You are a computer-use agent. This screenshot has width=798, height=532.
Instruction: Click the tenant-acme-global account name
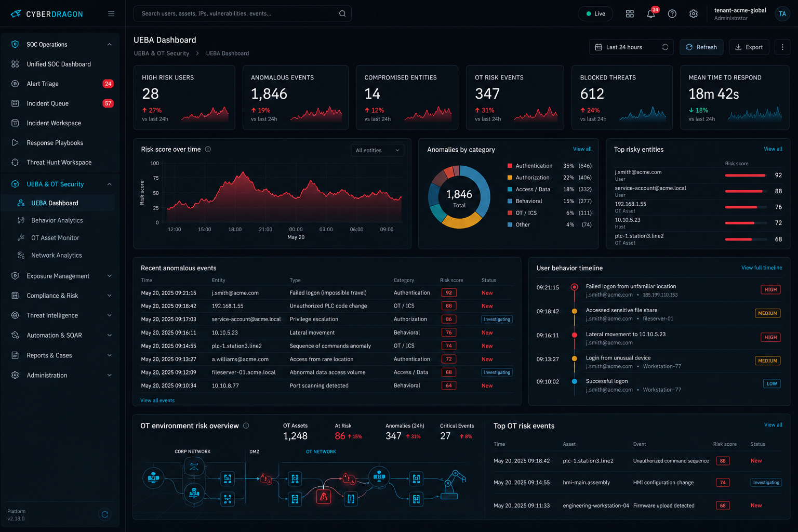[x=740, y=10]
